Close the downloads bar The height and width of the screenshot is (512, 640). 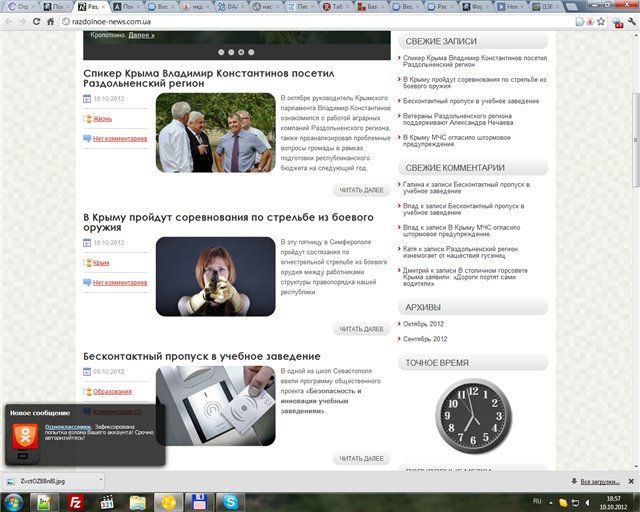[x=631, y=481]
